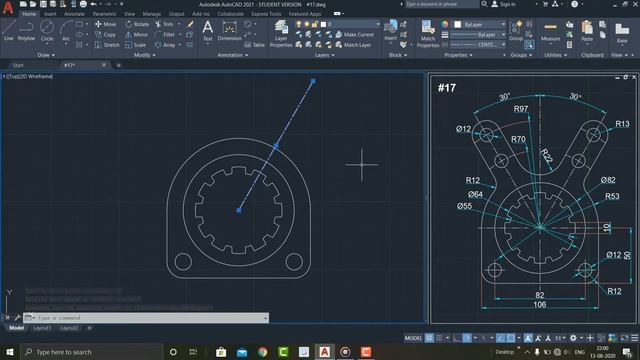
Task: Activate the Scale command
Action: click(136, 45)
